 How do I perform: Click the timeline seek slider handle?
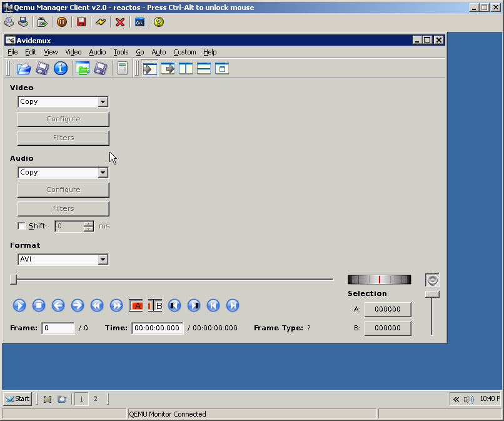(14, 279)
